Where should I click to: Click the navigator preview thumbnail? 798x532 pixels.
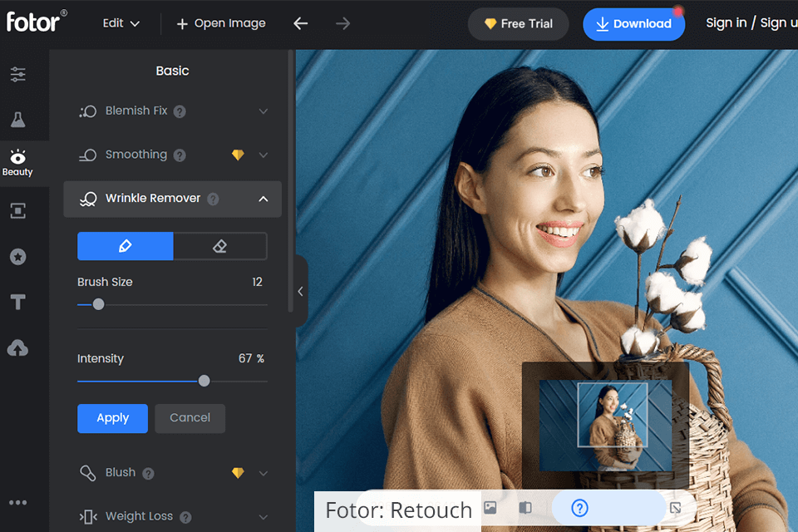606,425
